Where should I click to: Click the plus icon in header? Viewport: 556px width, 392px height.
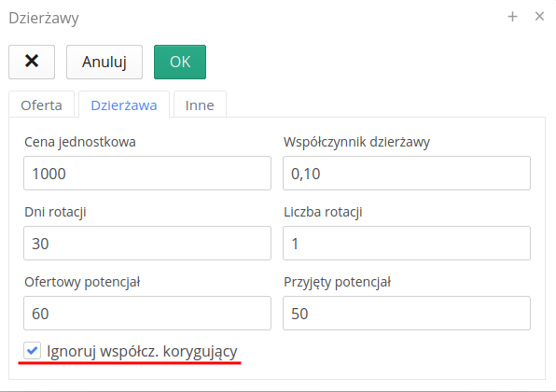(x=512, y=17)
